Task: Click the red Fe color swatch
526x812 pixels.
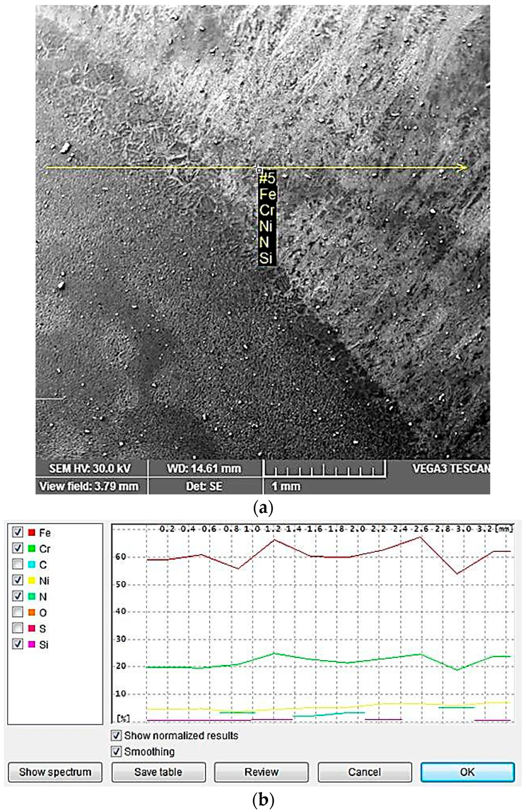Action: (32, 532)
